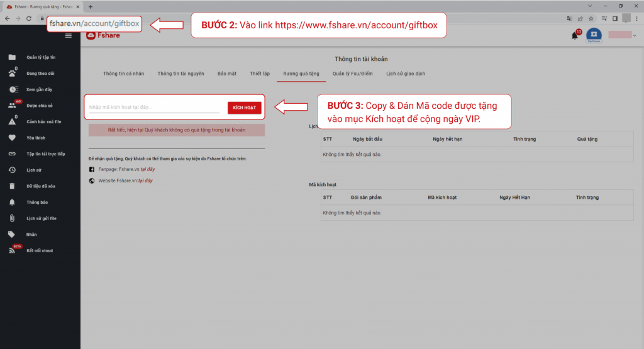The height and width of the screenshot is (349, 644).
Task: Click the Đang theo dõi paw icon
Action: [x=12, y=74]
